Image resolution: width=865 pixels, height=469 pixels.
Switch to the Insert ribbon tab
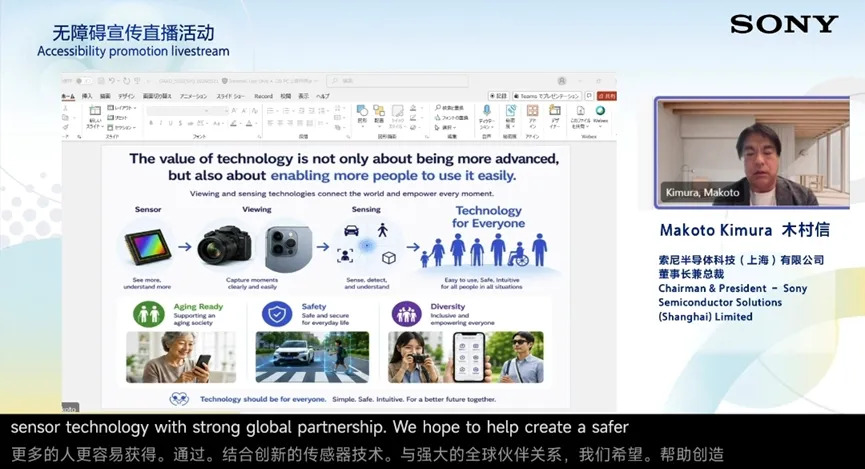(x=87, y=96)
